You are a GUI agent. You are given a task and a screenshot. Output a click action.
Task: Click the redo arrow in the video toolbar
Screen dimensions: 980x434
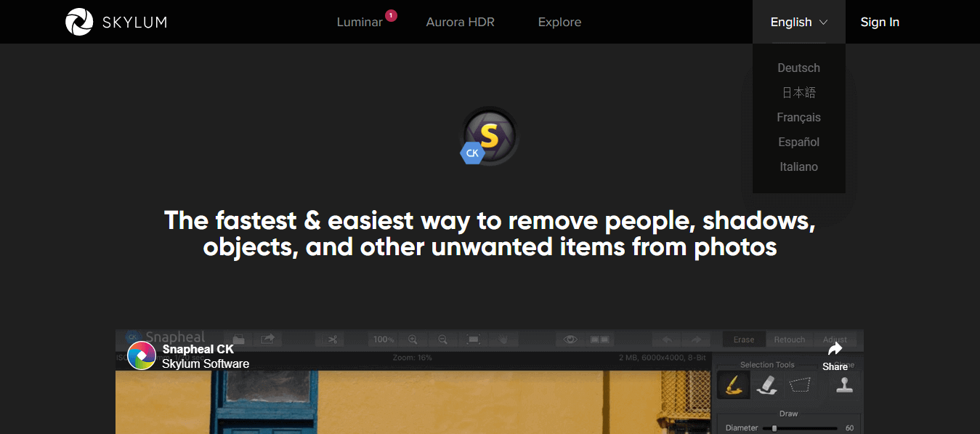point(695,339)
